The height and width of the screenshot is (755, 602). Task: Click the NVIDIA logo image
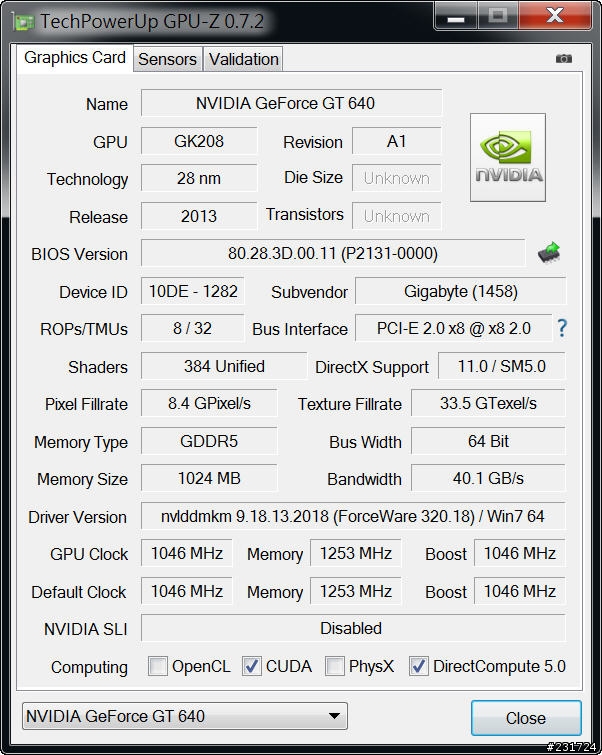(508, 157)
